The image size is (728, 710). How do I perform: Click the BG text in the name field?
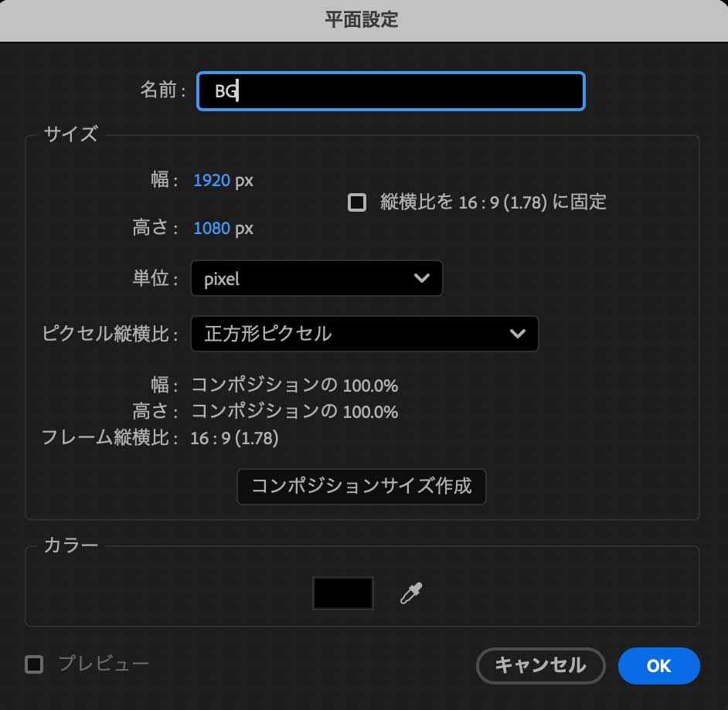[223, 90]
